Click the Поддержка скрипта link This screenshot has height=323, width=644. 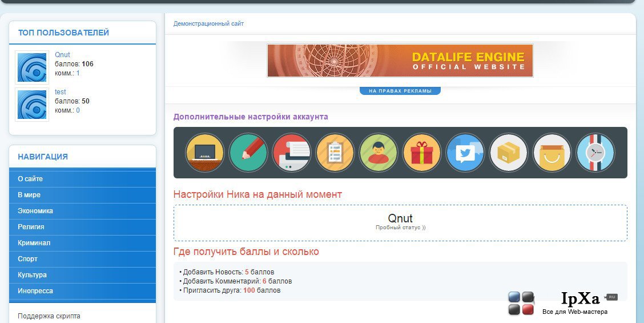point(49,316)
